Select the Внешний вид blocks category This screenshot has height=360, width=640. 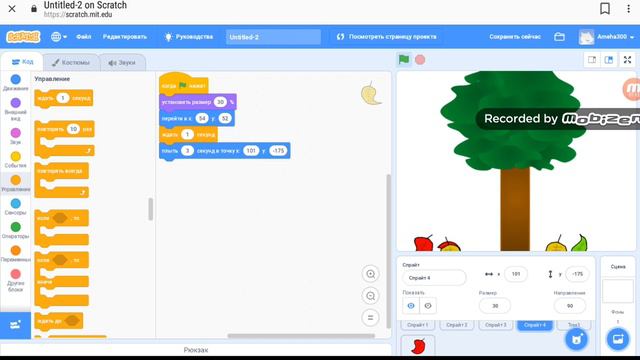[x=16, y=109]
